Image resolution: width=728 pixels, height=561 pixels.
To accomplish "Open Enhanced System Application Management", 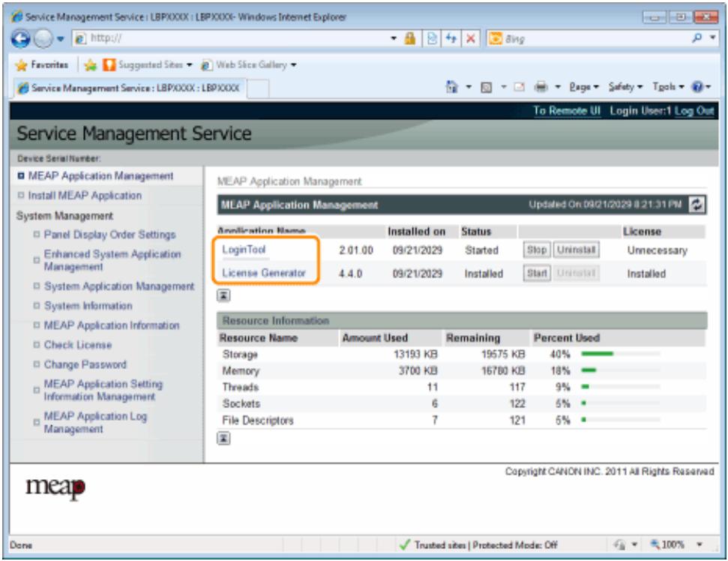I will coord(112,260).
